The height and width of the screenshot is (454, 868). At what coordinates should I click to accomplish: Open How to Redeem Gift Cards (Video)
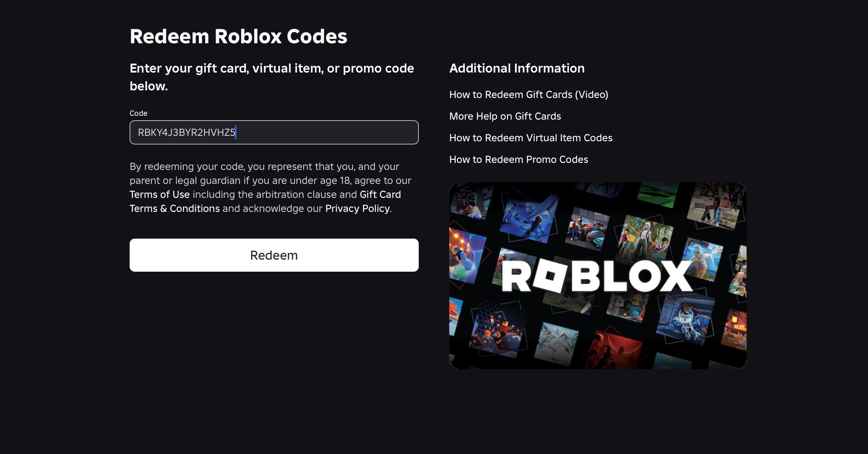(528, 95)
